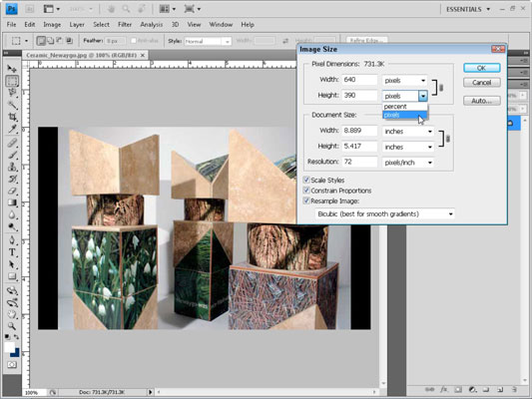Select the Eraser tool
The height and width of the screenshot is (399, 532).
pos(12,191)
